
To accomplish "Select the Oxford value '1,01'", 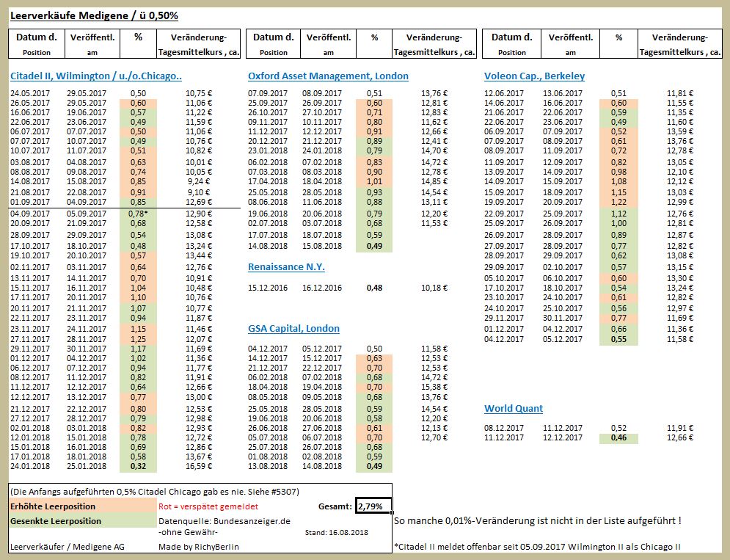I will (374, 182).
